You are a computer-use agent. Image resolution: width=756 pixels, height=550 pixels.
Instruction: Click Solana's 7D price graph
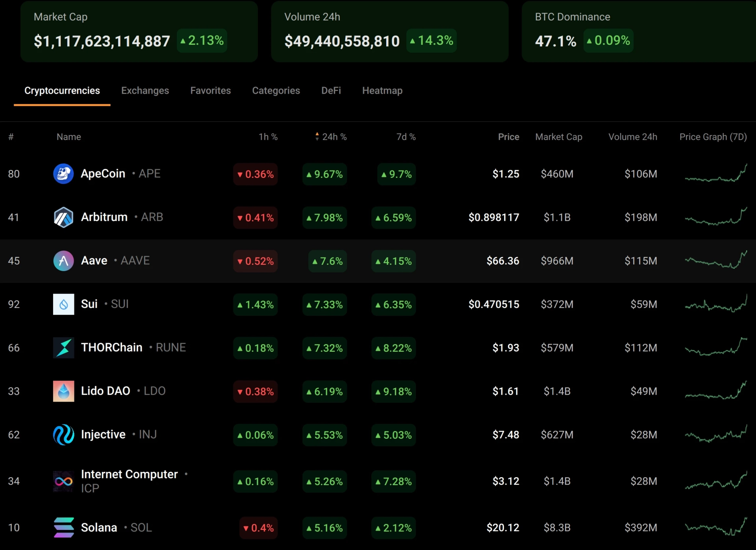716,527
